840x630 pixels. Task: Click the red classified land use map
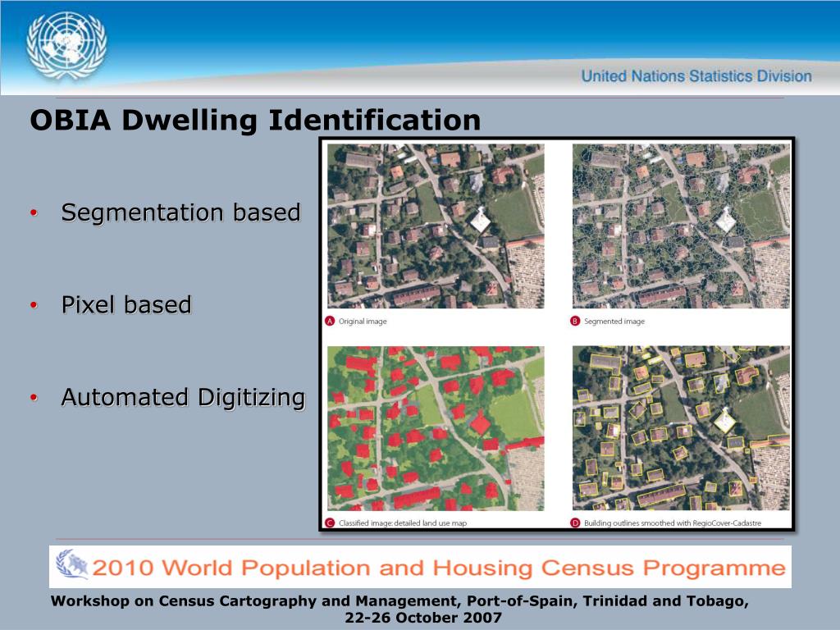coord(436,428)
